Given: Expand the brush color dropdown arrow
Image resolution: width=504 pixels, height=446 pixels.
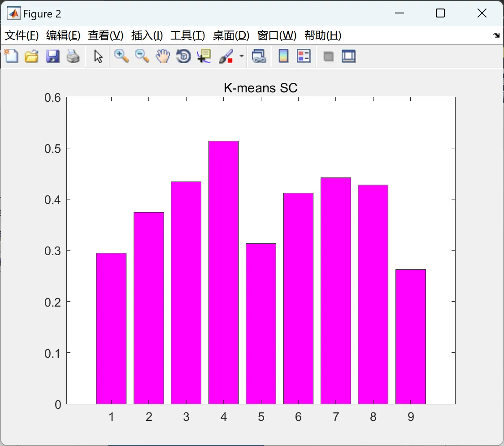Looking at the screenshot, I should pos(241,56).
